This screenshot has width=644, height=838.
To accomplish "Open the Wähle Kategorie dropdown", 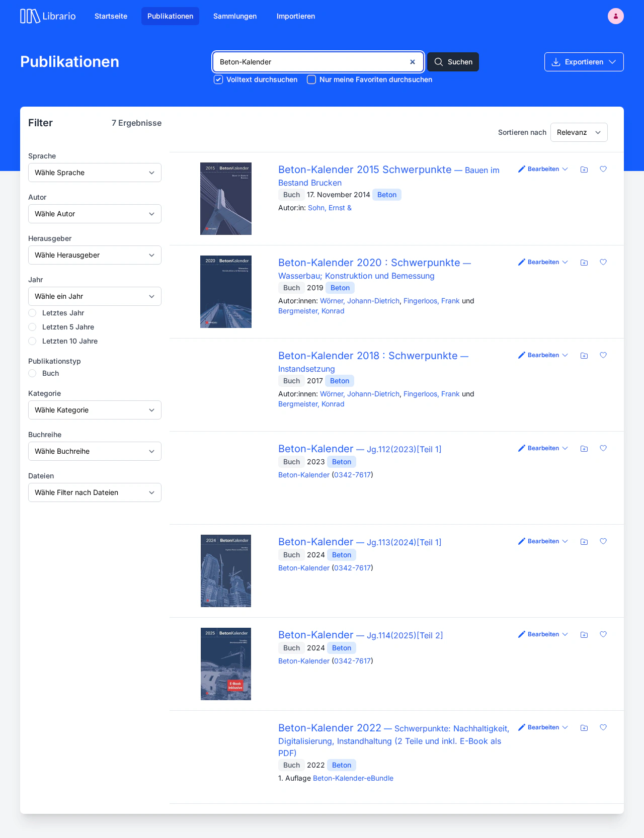I will point(95,410).
